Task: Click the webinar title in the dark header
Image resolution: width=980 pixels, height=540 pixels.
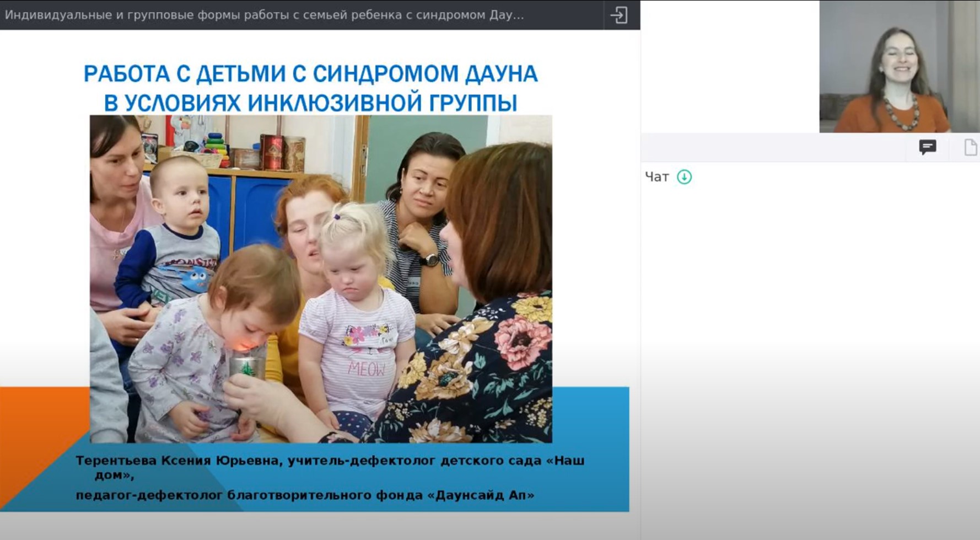Action: (x=265, y=15)
